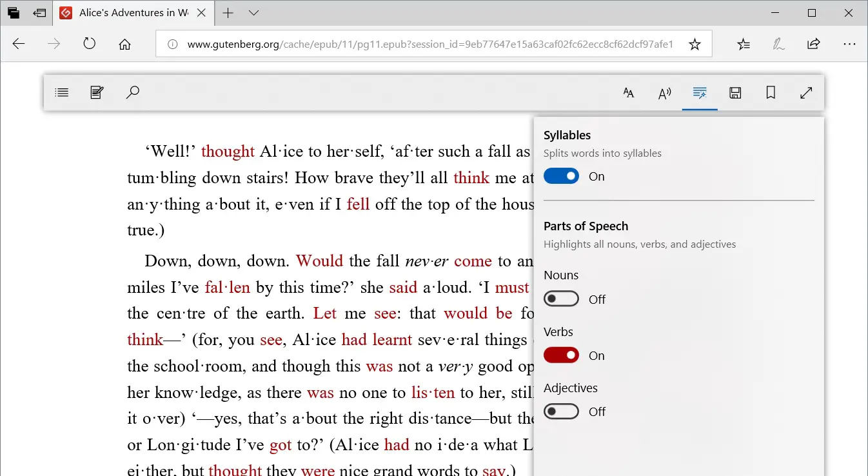The image size is (868, 476).
Task: Refresh the current page
Action: pyautogui.click(x=90, y=44)
